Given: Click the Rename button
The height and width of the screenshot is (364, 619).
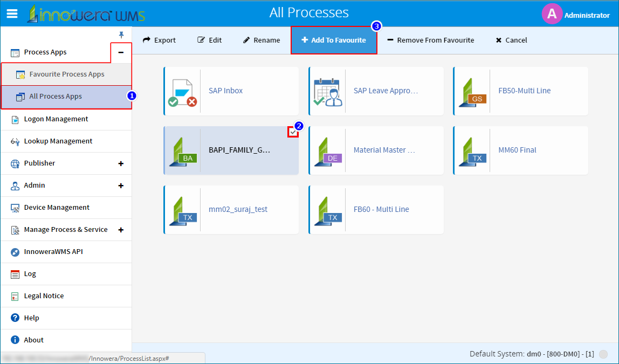Looking at the screenshot, I should [x=262, y=40].
